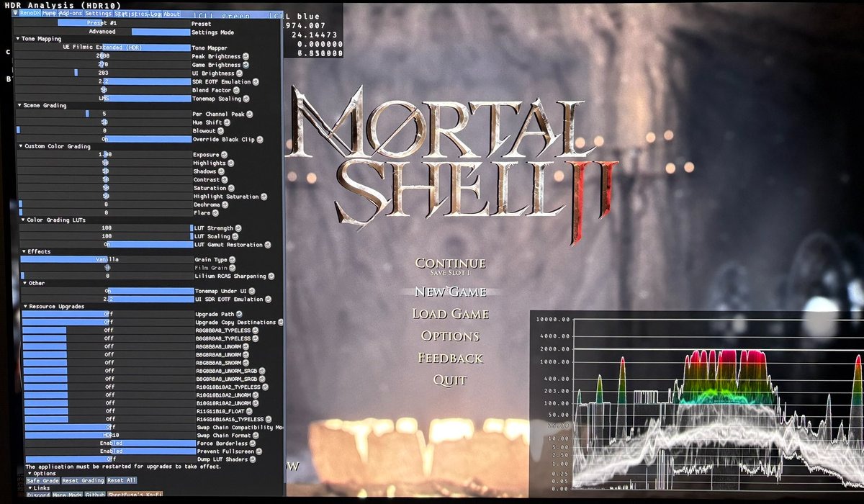The width and height of the screenshot is (864, 504).
Task: Toggle the Tonemap Under UI On bar
Action: (x=108, y=291)
